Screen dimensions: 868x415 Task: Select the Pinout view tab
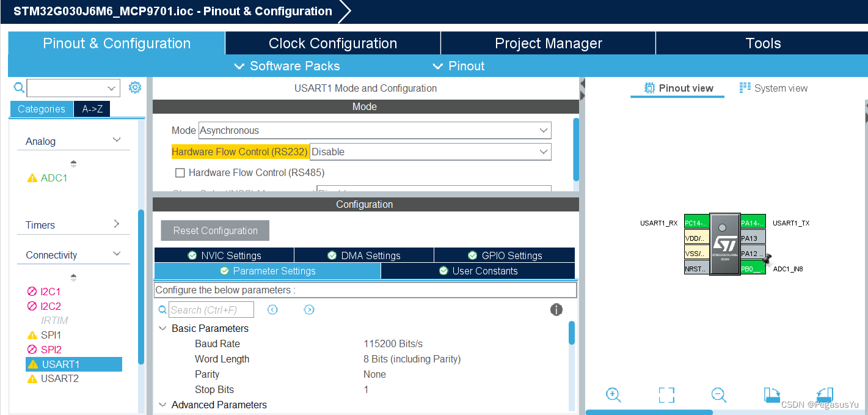pyautogui.click(x=678, y=88)
